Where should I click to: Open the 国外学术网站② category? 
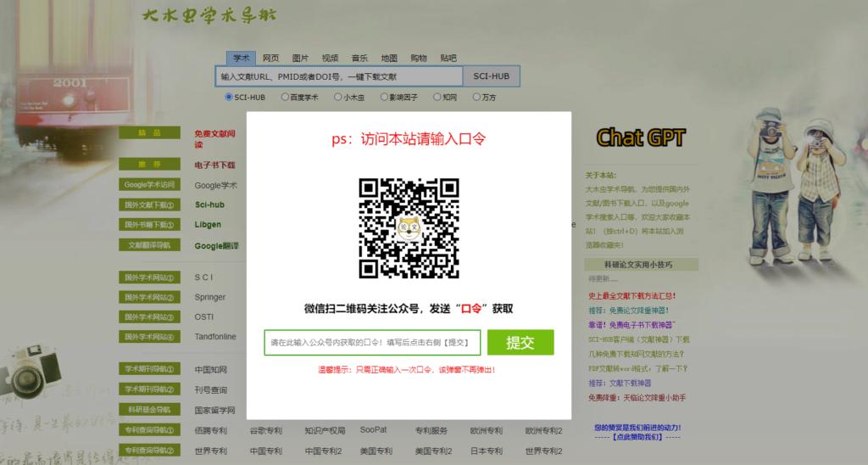click(x=149, y=298)
